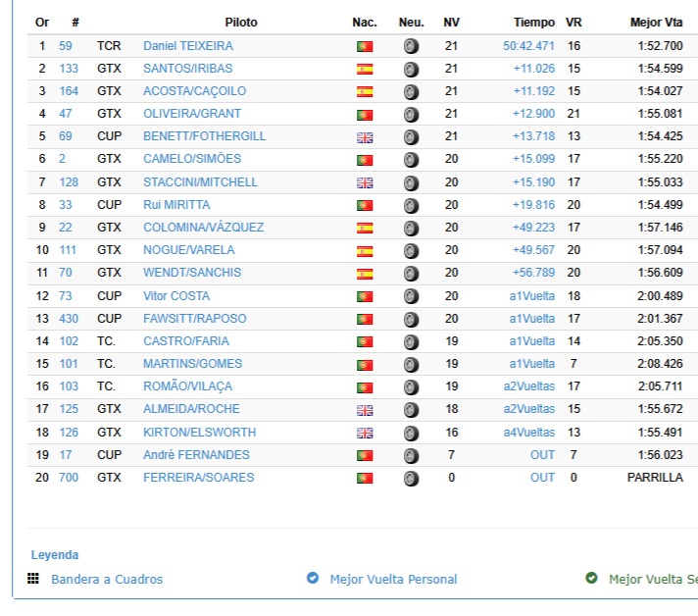The height and width of the screenshot is (616, 698).
Task: Select car number 133 link
Action: click(x=69, y=69)
